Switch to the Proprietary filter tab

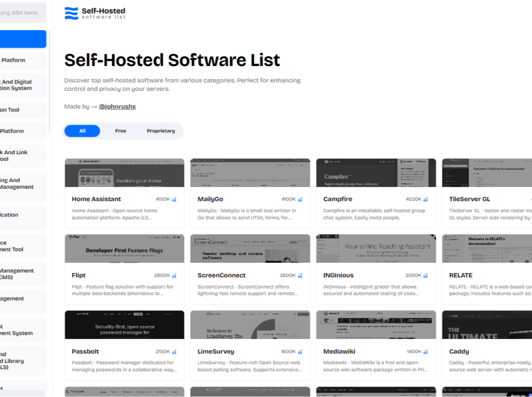pos(161,131)
